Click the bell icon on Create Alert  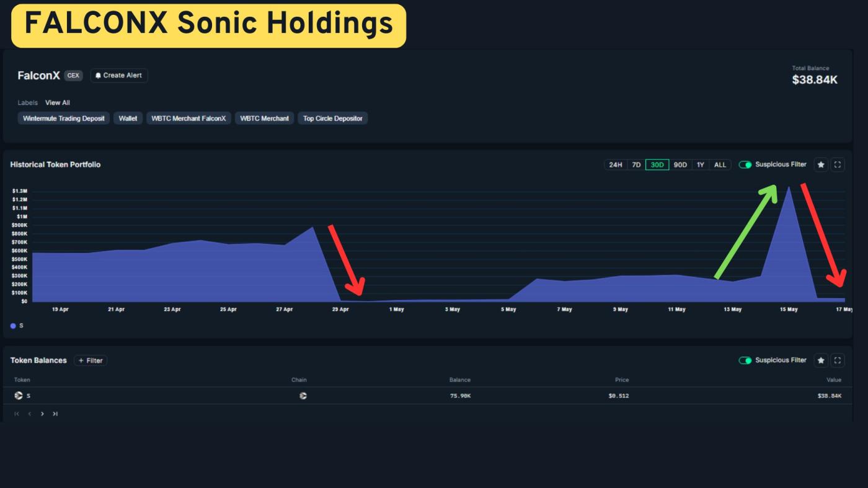pyautogui.click(x=98, y=76)
